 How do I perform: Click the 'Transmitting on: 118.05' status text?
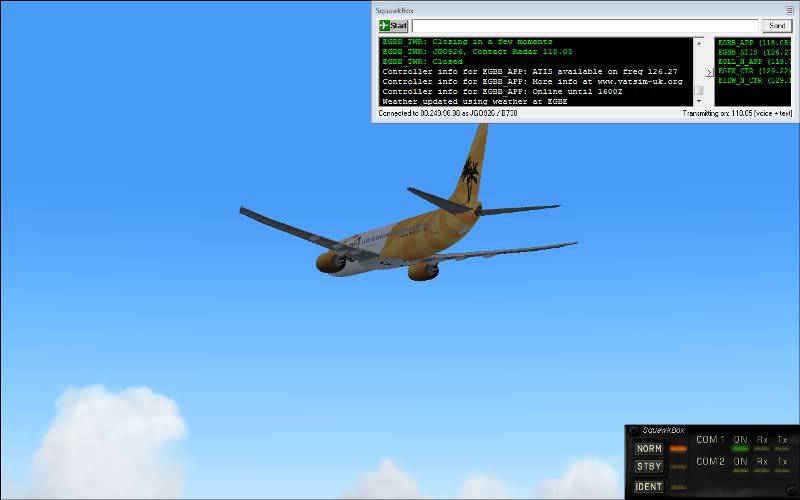pos(737,113)
